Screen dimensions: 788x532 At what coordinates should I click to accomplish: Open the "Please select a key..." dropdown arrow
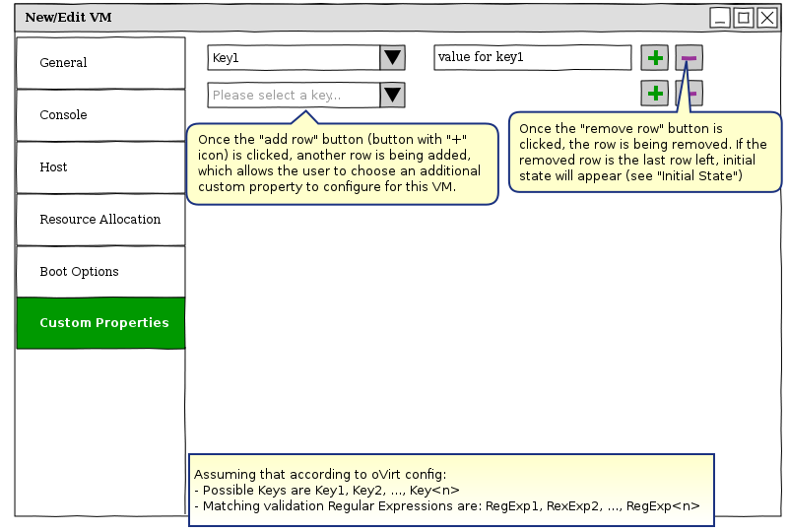click(x=392, y=95)
